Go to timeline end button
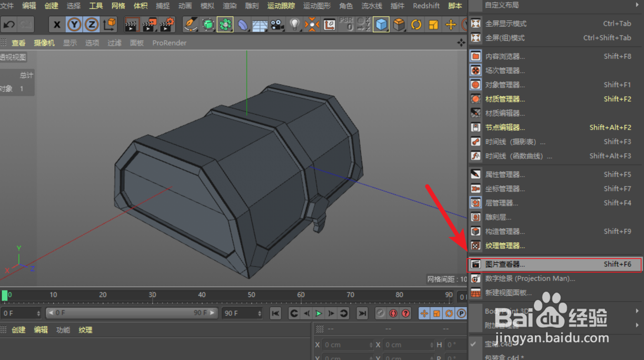The image size is (644, 360). [x=362, y=313]
